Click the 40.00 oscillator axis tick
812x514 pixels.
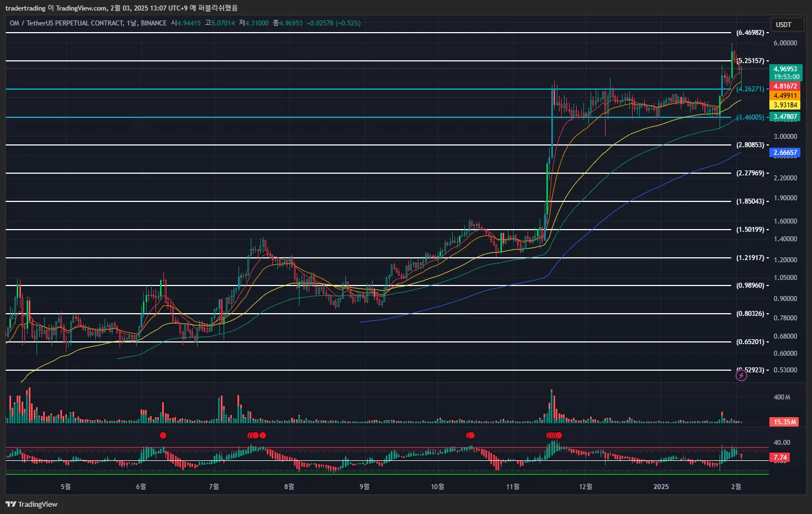point(782,443)
